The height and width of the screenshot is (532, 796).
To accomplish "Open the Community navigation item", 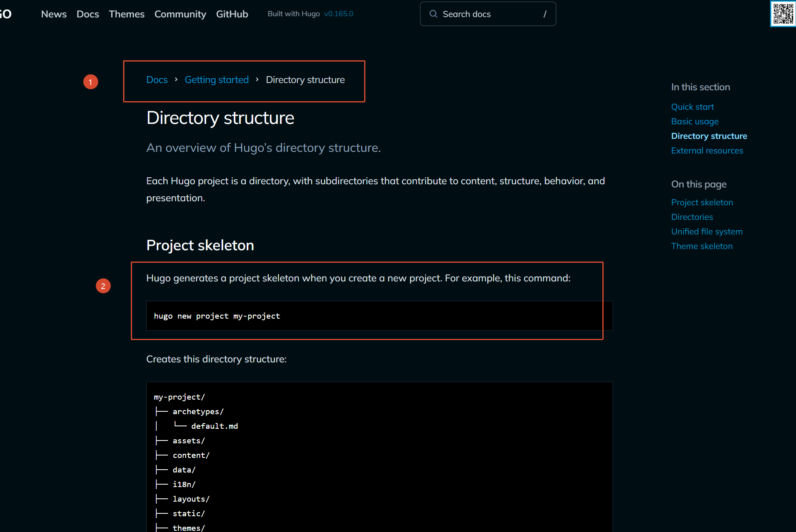I will coord(180,14).
